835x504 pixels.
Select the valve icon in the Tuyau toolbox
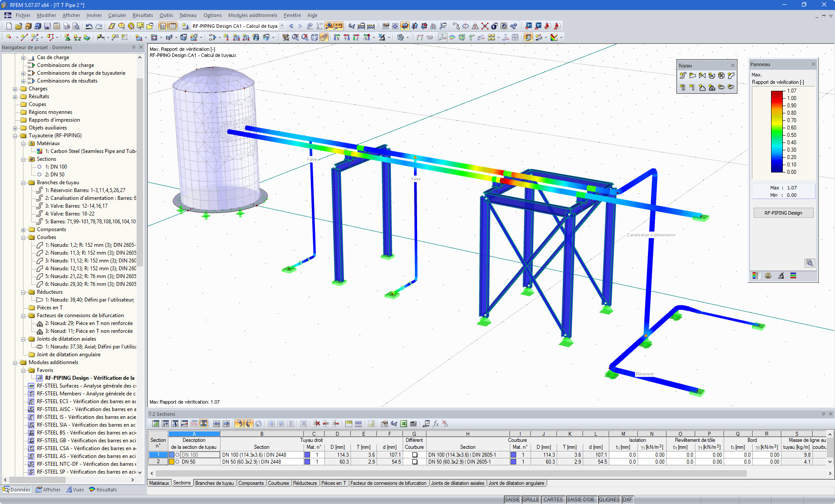702,76
